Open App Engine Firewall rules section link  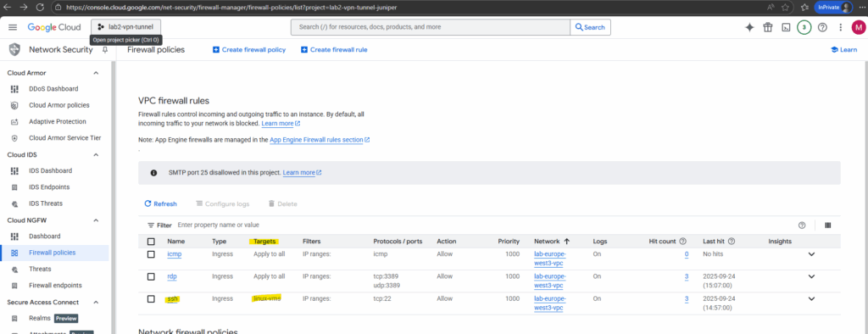pyautogui.click(x=320, y=140)
